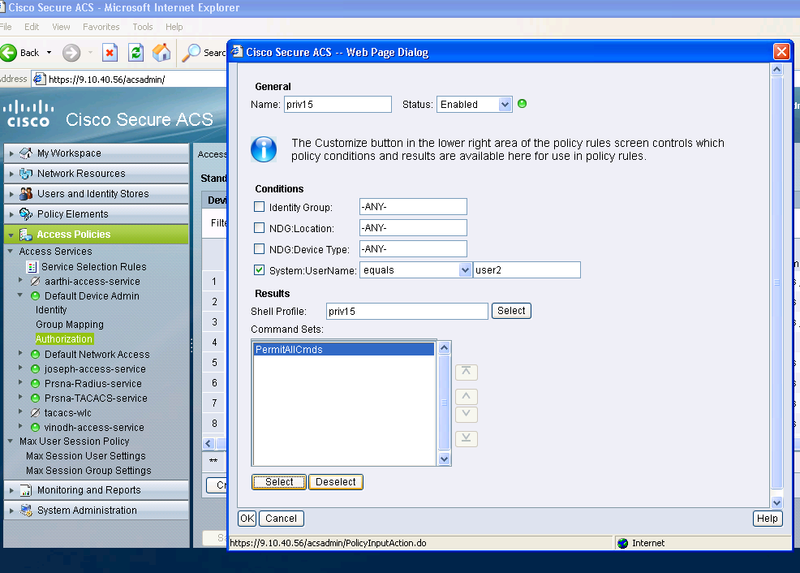The width and height of the screenshot is (800, 573).
Task: Click the move-down arrow beside Command Sets
Action: coord(466,414)
